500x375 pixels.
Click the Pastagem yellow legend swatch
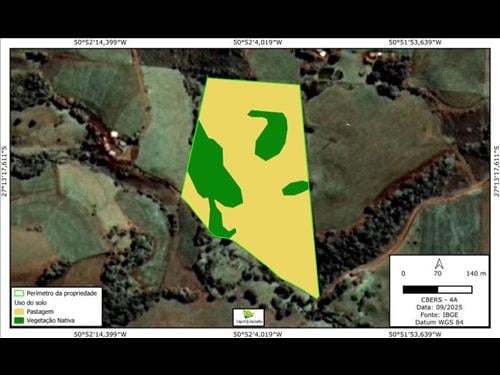point(20,312)
